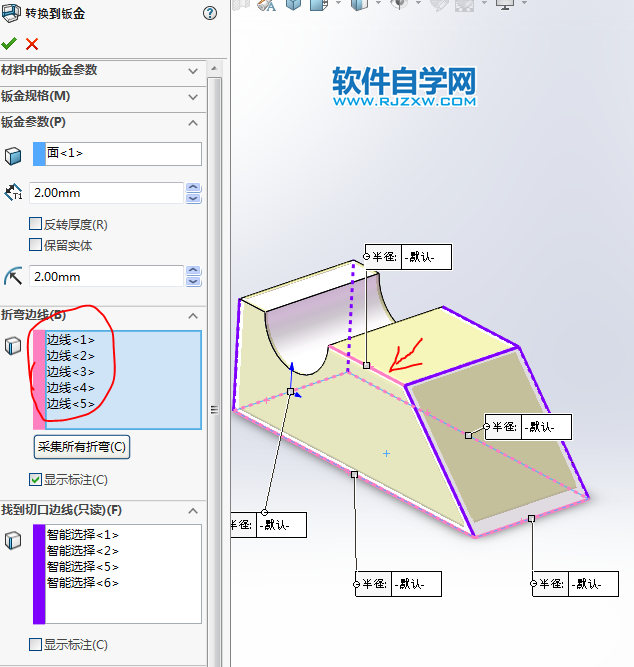The image size is (634, 667).
Task: Decrease thickness with the down spinner arrow
Action: coord(194,198)
